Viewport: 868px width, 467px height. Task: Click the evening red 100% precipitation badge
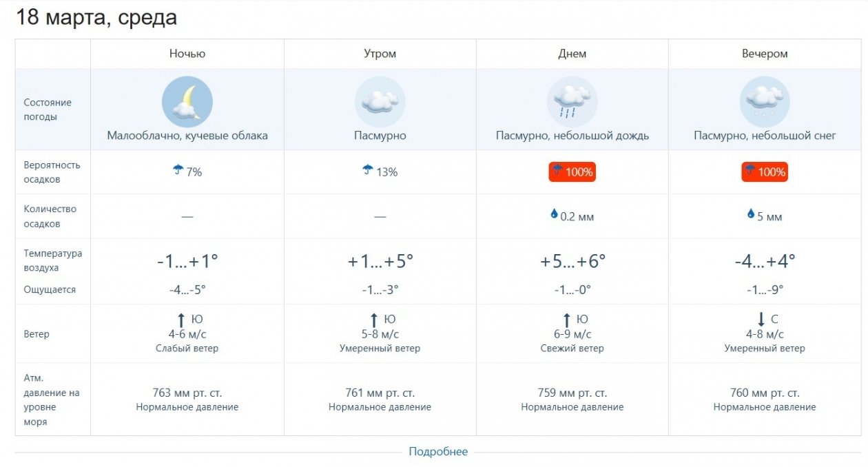[x=765, y=172]
